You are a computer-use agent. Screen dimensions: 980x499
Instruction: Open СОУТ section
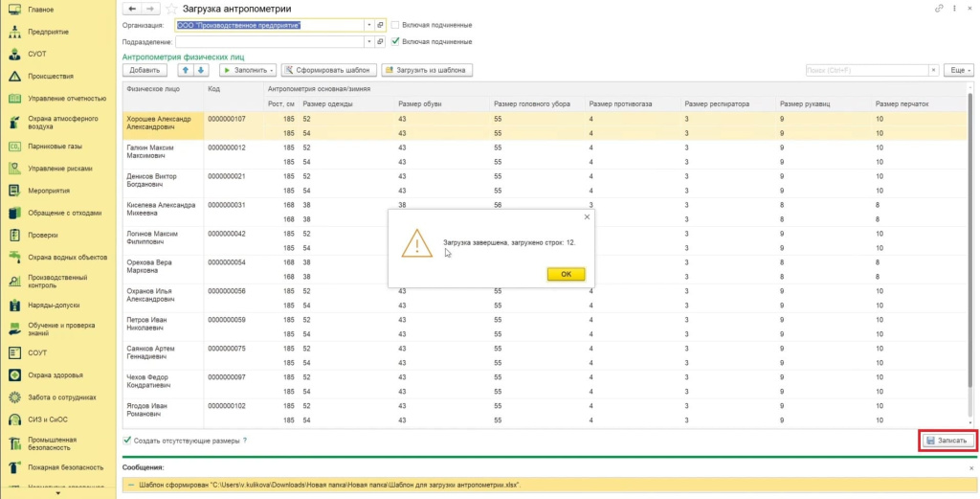(x=37, y=353)
